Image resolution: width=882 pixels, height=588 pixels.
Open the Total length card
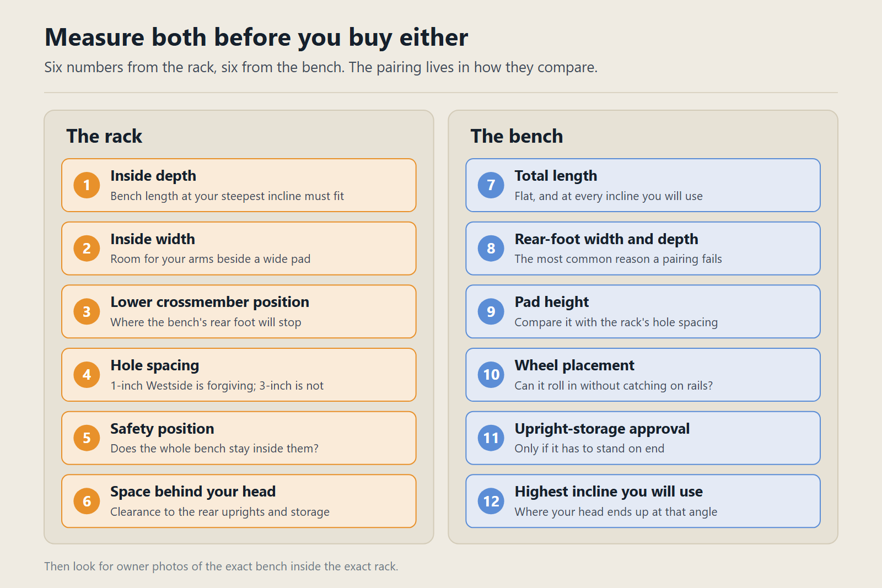click(643, 185)
